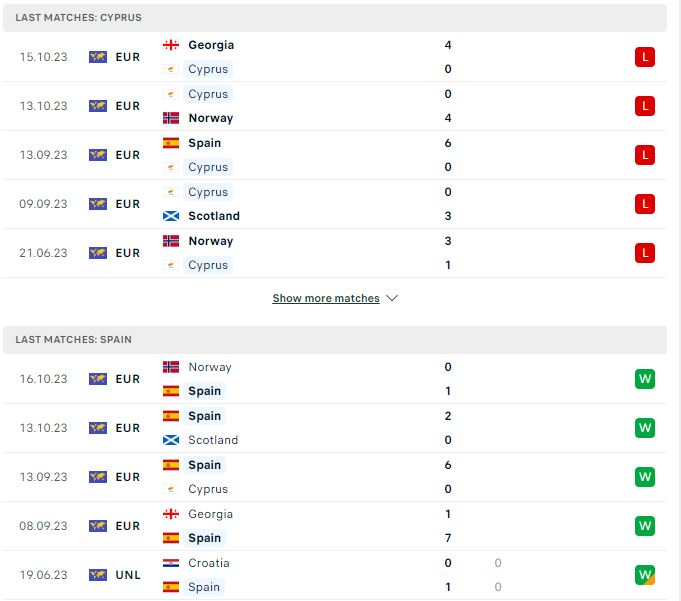Open Georgia team in 15.10.23 match

click(211, 45)
